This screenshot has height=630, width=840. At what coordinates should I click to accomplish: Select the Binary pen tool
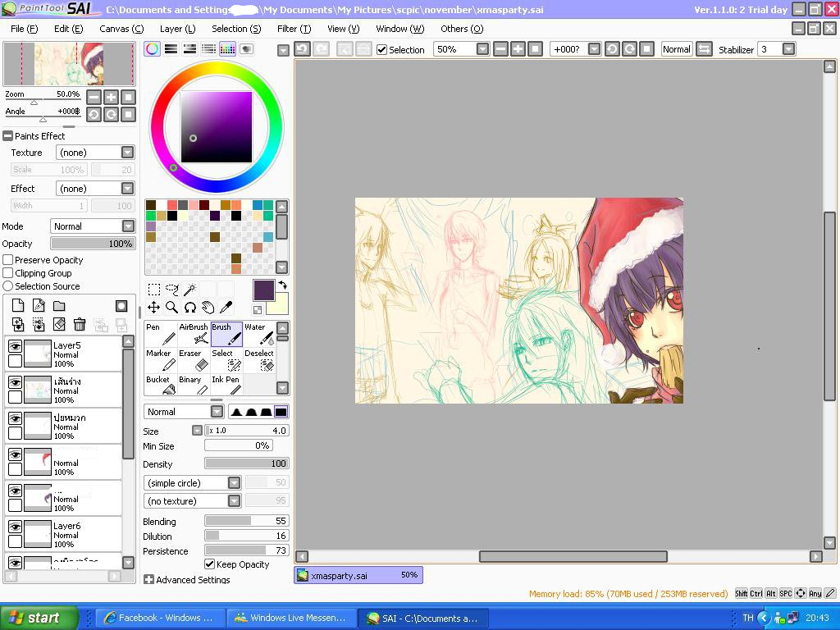[x=194, y=386]
